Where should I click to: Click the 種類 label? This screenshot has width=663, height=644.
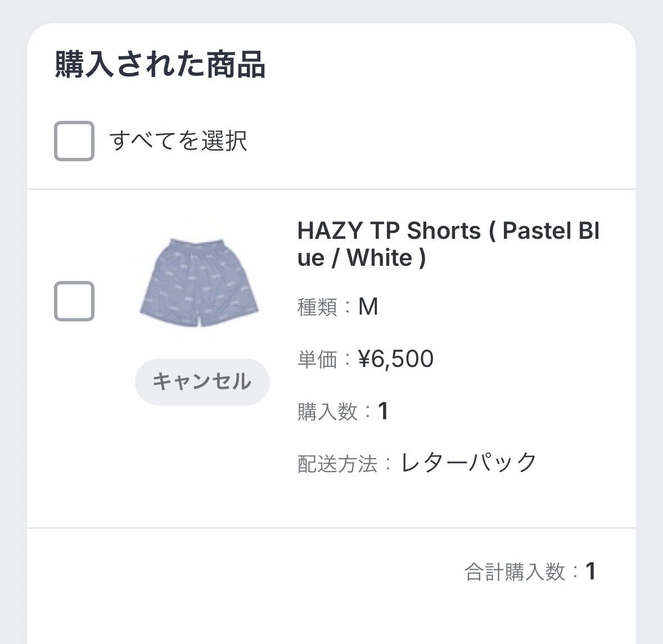(318, 307)
